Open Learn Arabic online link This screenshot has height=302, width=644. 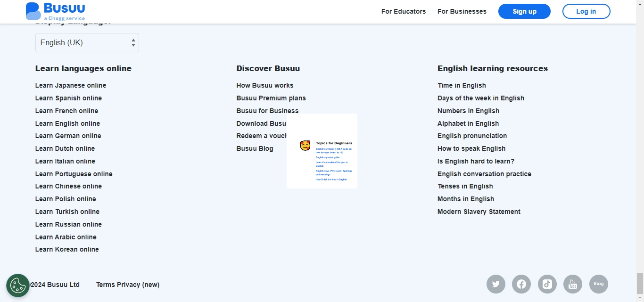[x=66, y=237]
